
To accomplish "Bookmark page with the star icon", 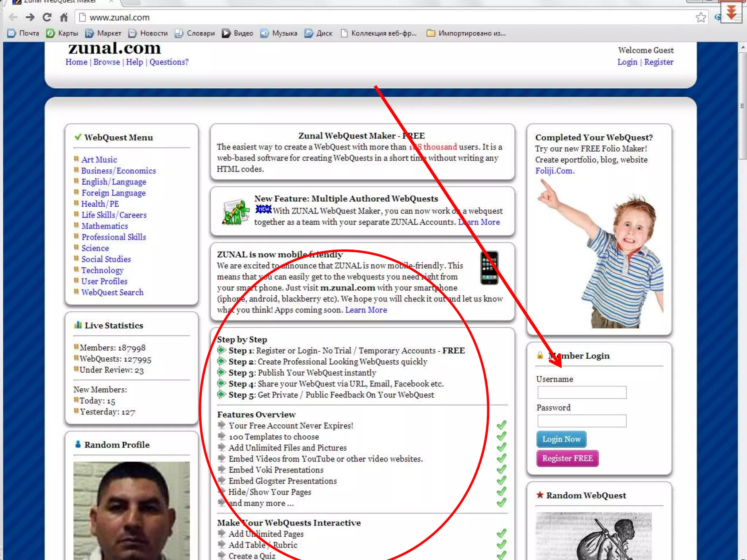I will click(x=700, y=17).
